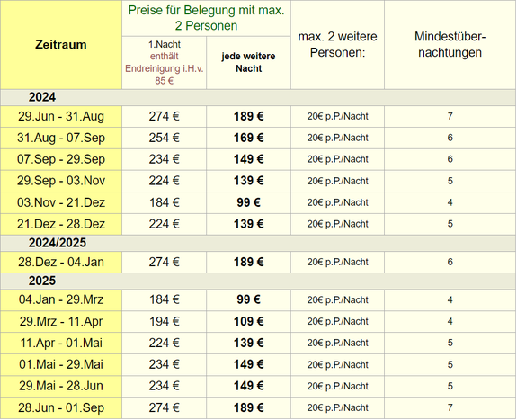The height and width of the screenshot is (420, 517).
Task: Click the first-night price "254 €"
Action: tap(165, 138)
